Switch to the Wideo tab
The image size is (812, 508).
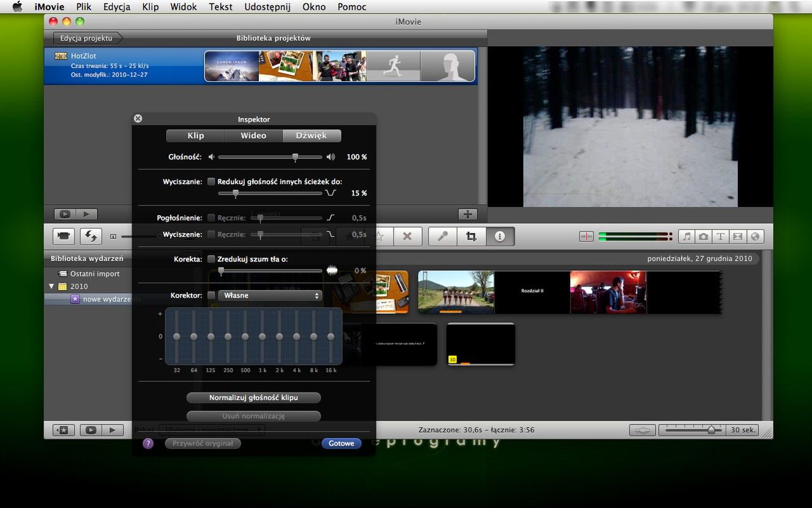click(x=254, y=136)
